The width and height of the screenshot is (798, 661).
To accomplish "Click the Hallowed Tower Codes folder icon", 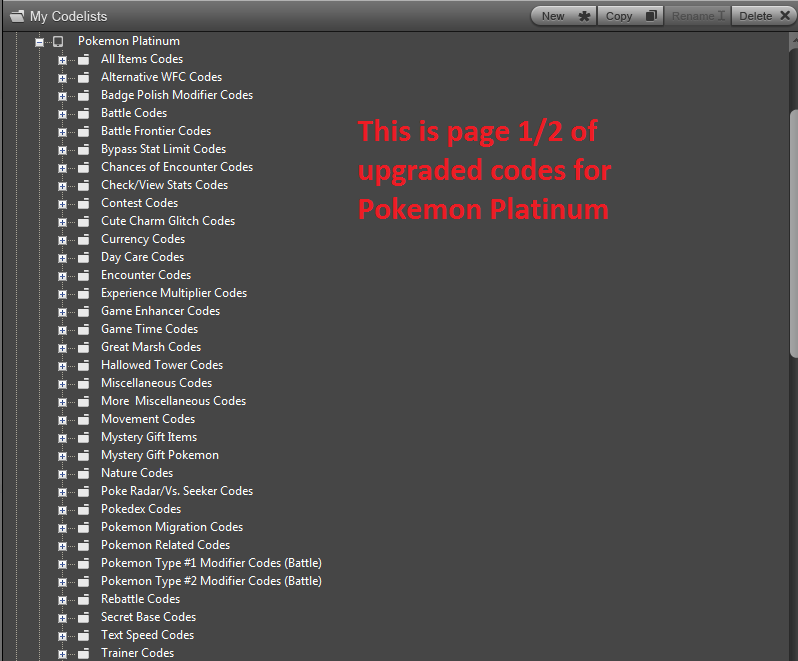I will click(83, 365).
